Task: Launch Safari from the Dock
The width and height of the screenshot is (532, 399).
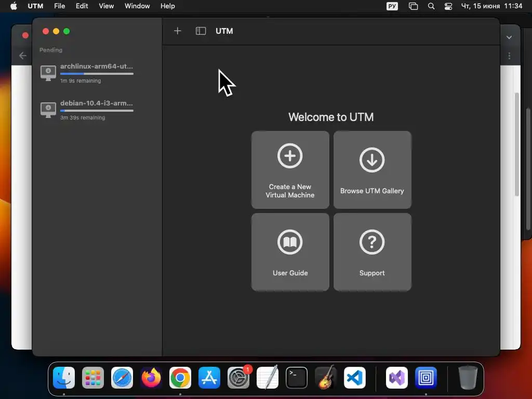Action: coord(122,378)
